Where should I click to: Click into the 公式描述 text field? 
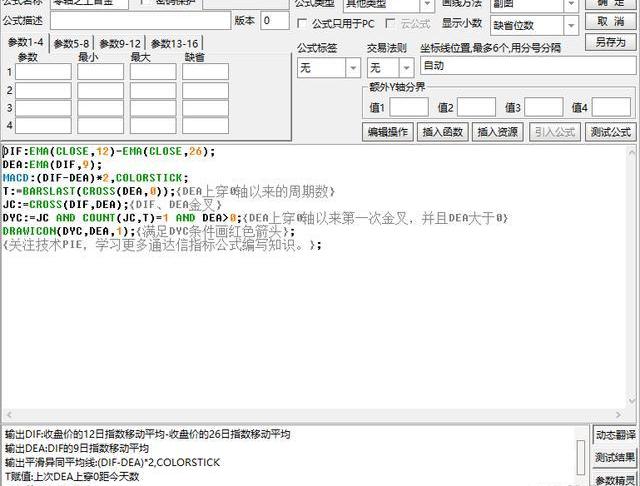click(x=139, y=20)
